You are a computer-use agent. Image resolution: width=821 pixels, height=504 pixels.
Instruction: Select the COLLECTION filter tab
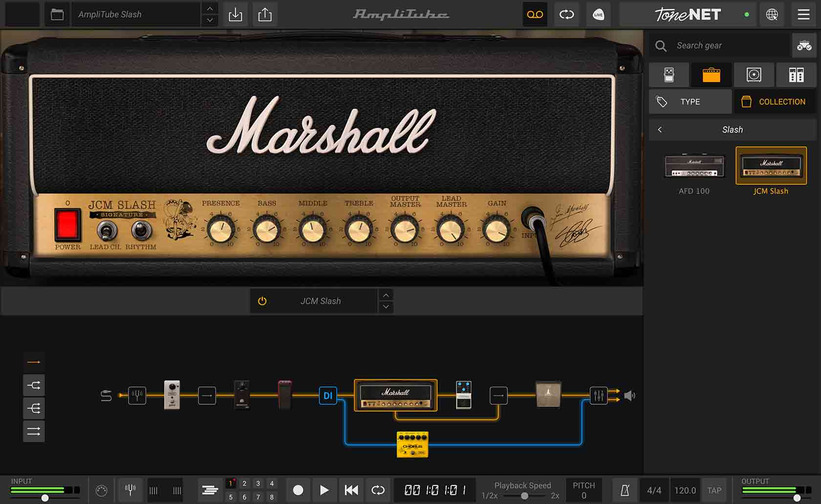[775, 102]
